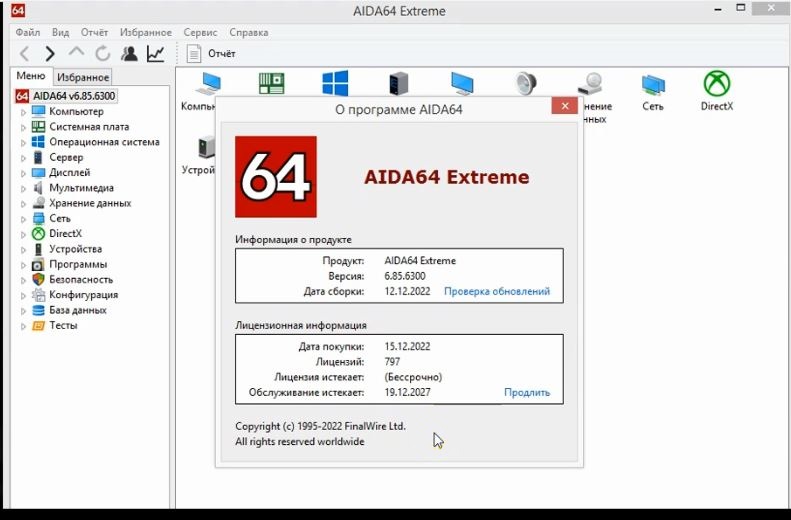
Task: Click the База данных tree icon
Action: tap(38, 310)
